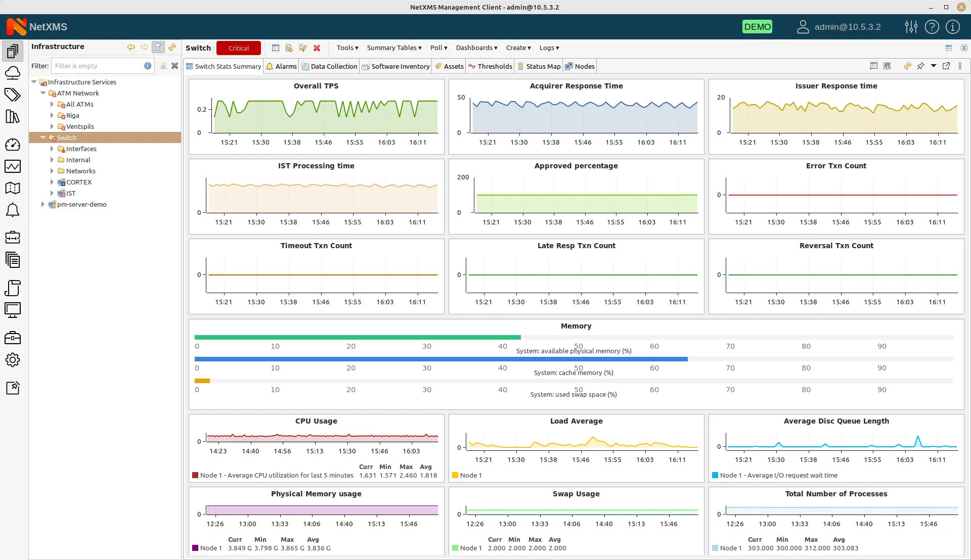Click the DEMO label at the top

click(757, 26)
